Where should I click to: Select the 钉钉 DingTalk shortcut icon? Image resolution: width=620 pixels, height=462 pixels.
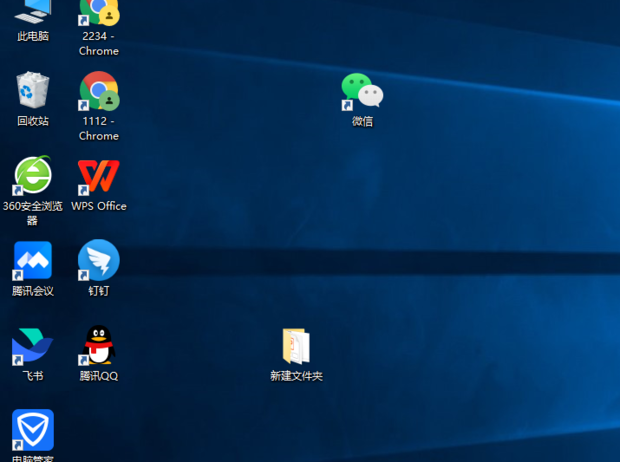coord(99,260)
